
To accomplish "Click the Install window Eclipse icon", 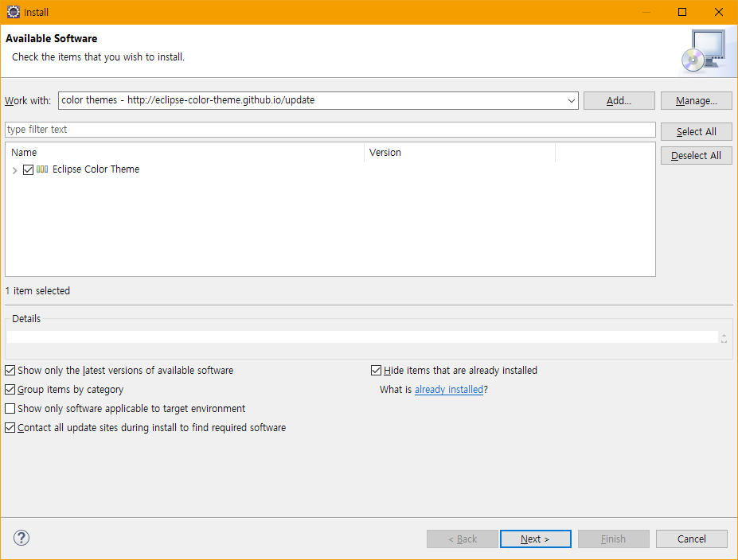I will [x=14, y=12].
